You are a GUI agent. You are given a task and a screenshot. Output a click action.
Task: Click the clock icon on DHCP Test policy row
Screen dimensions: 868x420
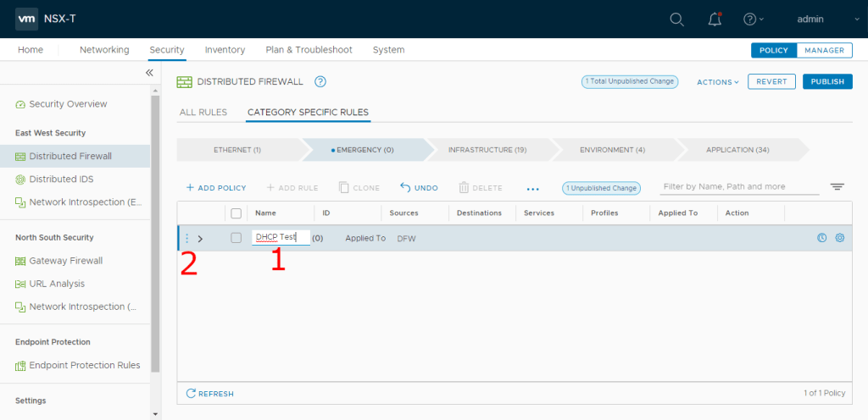click(x=821, y=238)
